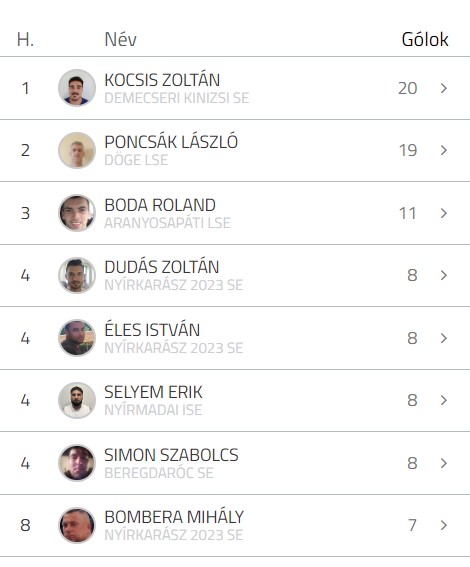Open Selyem Erik's player picture
Image resolution: width=470 pixels, height=567 pixels.
(x=77, y=400)
